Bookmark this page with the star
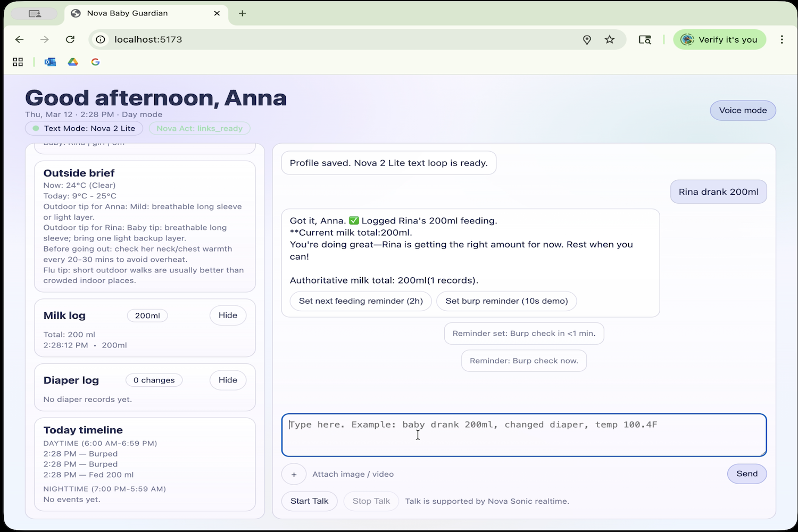This screenshot has width=798, height=532. [610, 39]
